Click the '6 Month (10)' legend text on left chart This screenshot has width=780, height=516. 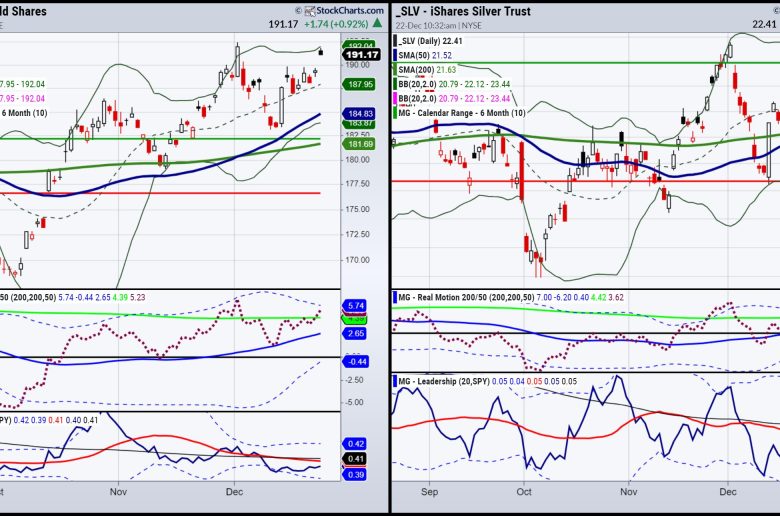pos(24,113)
